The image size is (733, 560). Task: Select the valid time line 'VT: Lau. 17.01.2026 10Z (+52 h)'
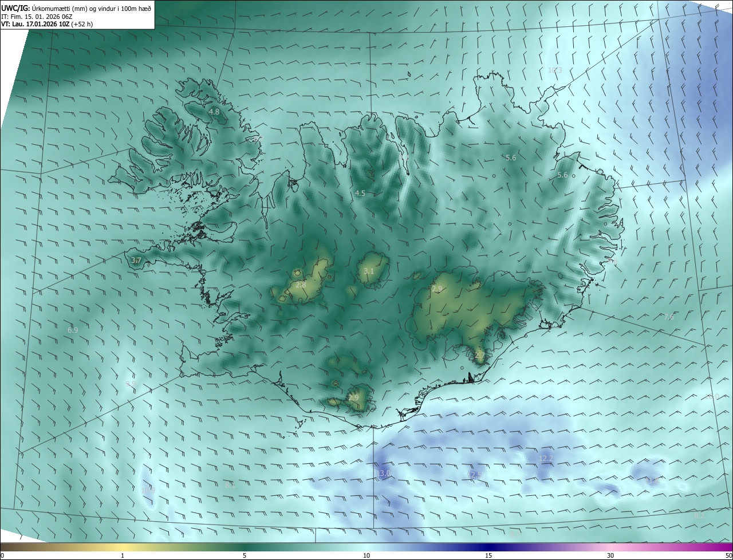(x=48, y=24)
